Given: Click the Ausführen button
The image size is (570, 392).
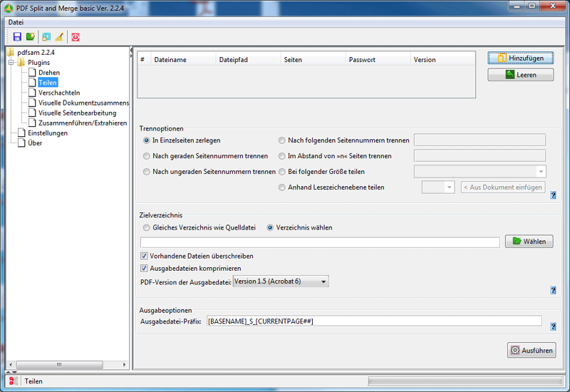Looking at the screenshot, I should pyautogui.click(x=532, y=350).
